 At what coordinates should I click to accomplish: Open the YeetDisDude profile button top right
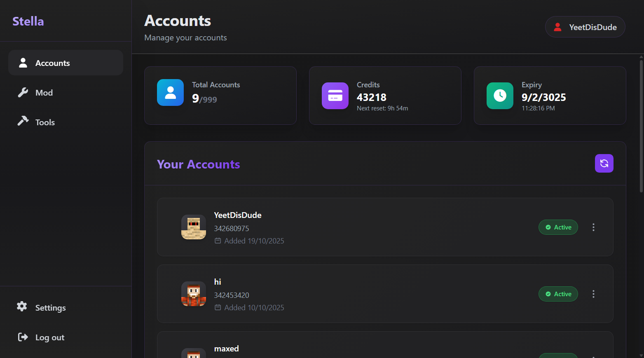[585, 27]
